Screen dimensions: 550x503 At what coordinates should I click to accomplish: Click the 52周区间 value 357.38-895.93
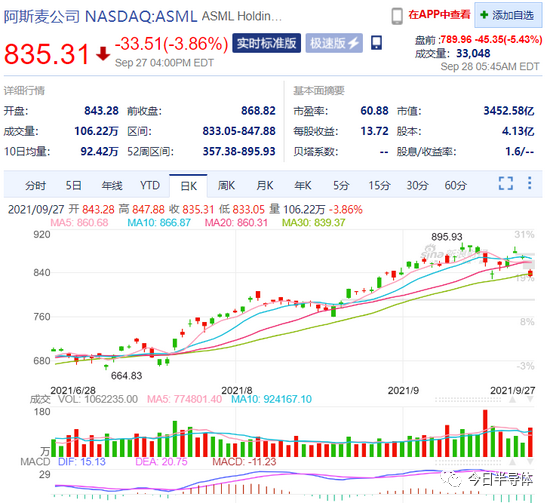(x=239, y=152)
